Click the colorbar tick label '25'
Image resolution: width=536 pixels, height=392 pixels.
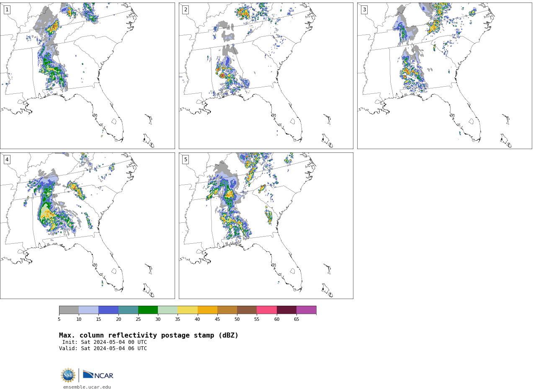138,320
